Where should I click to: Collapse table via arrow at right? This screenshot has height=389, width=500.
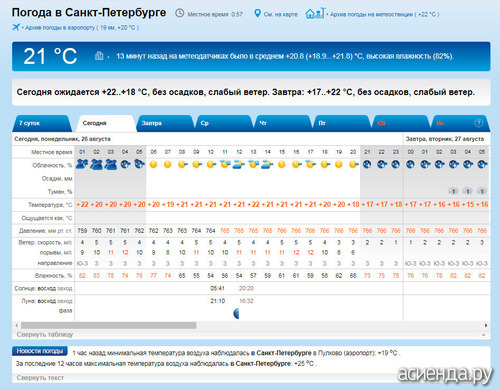483,334
